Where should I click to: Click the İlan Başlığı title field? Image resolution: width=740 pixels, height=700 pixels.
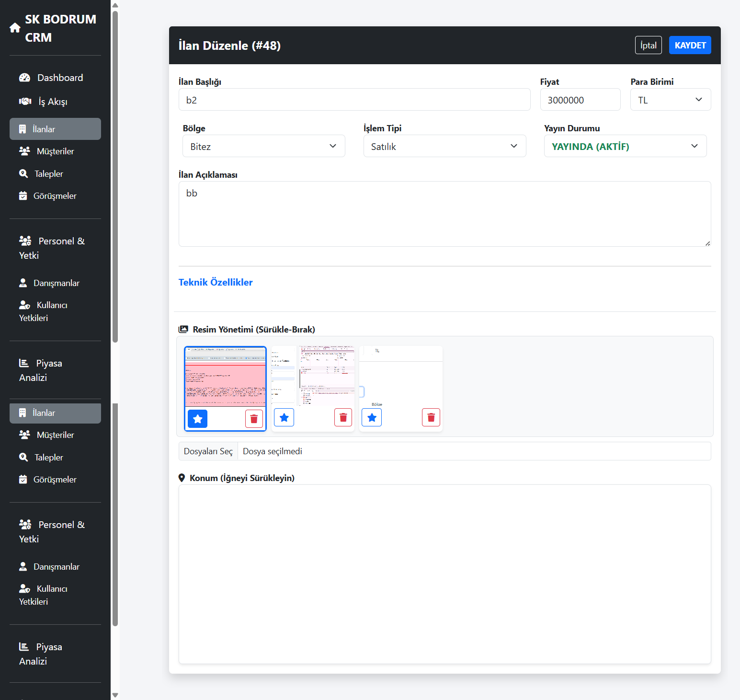[354, 100]
